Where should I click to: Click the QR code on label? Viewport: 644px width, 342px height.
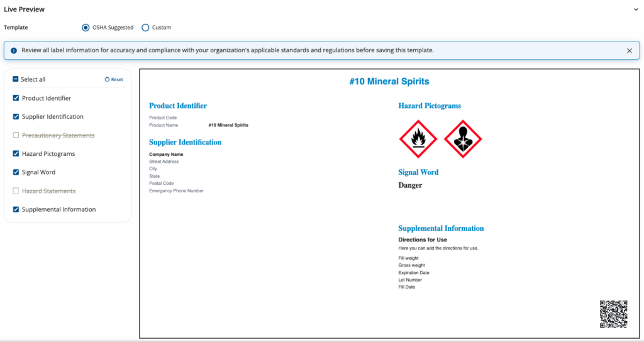pyautogui.click(x=614, y=314)
